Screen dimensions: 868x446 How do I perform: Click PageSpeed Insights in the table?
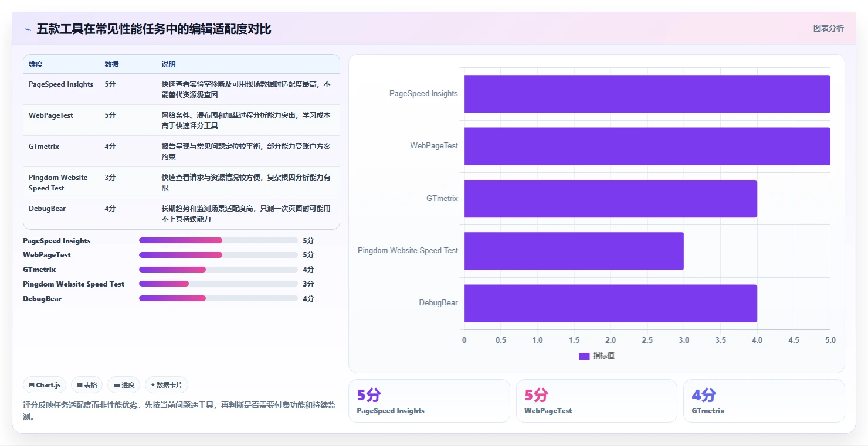(x=61, y=84)
